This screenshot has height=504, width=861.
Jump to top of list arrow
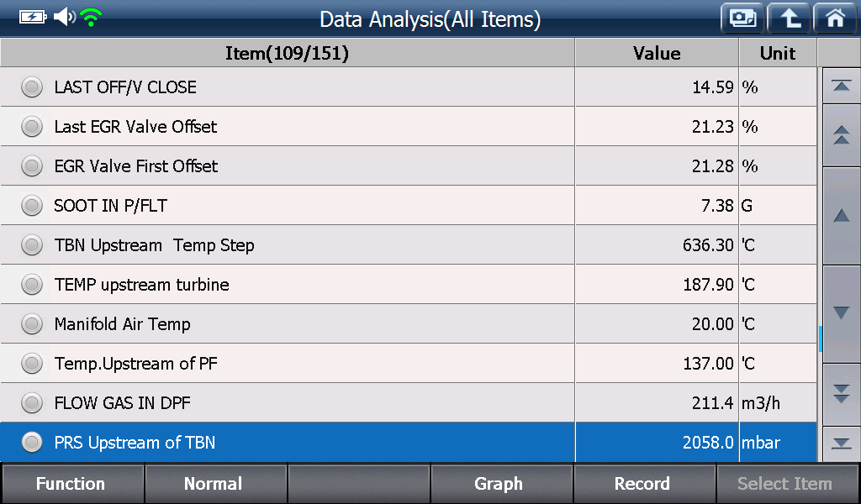(x=841, y=86)
